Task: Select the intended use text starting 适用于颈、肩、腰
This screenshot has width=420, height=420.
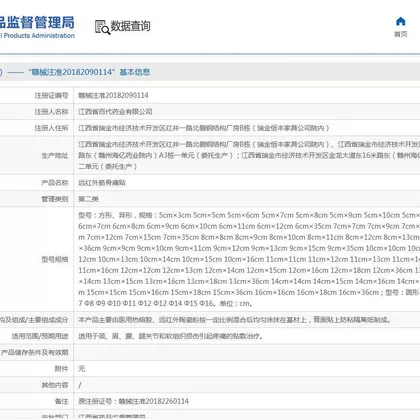Action: [171, 336]
